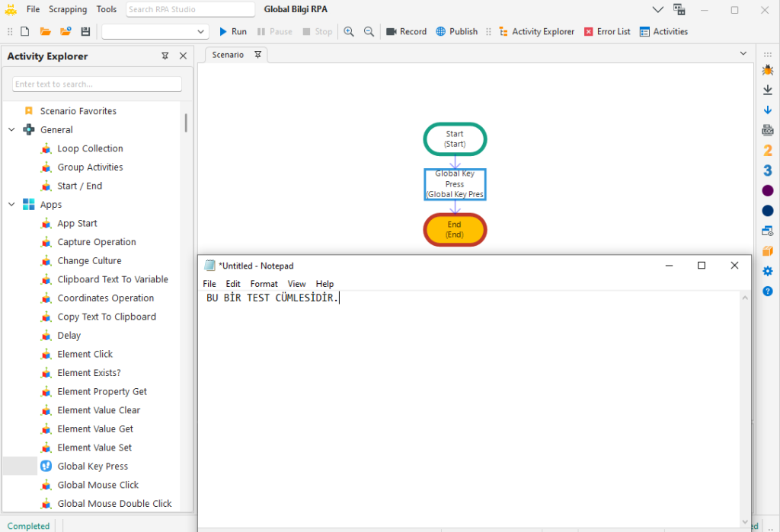Open the LOG icon in right sidebar
Screen dimensions: 780x532
tap(767, 130)
